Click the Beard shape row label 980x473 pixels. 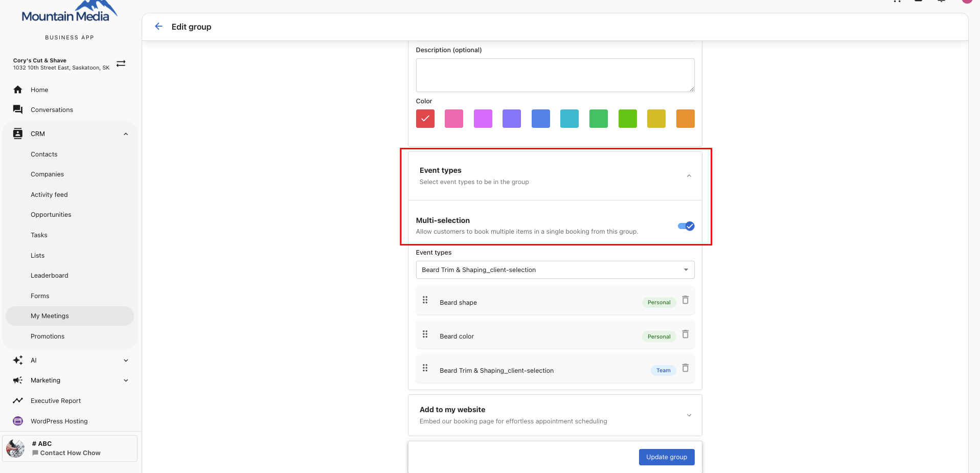point(458,303)
